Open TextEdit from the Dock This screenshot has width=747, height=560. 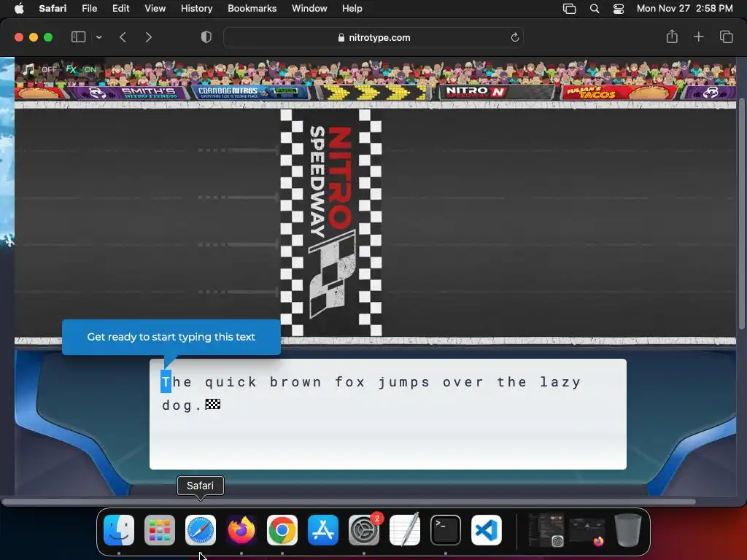click(404, 530)
